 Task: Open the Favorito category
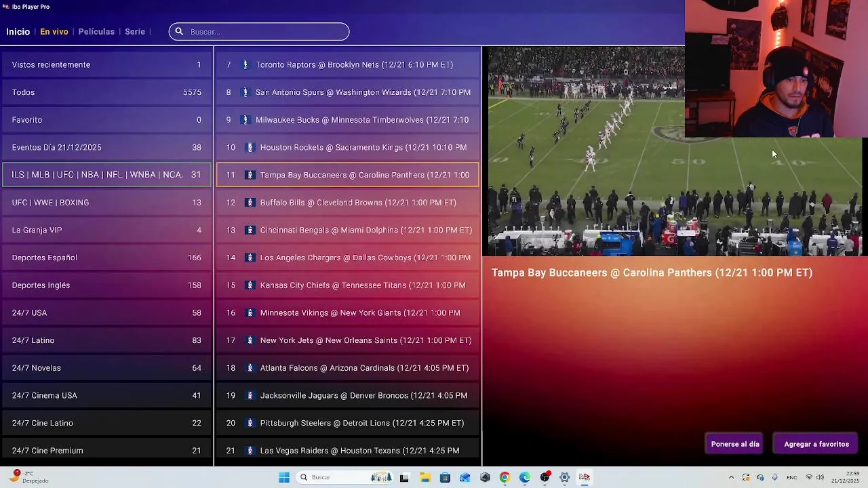coord(106,120)
